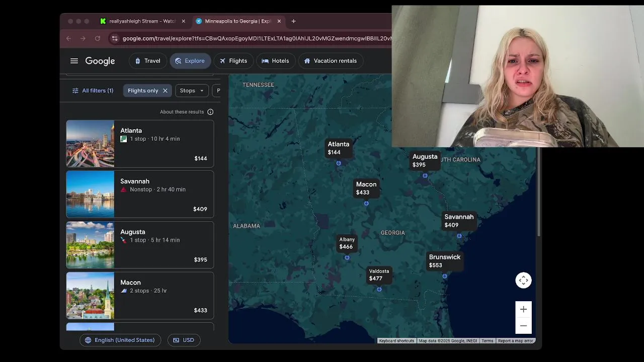The width and height of the screenshot is (644, 362).
Task: Click the Atlanta airport pin on map
Action: pyautogui.click(x=339, y=163)
